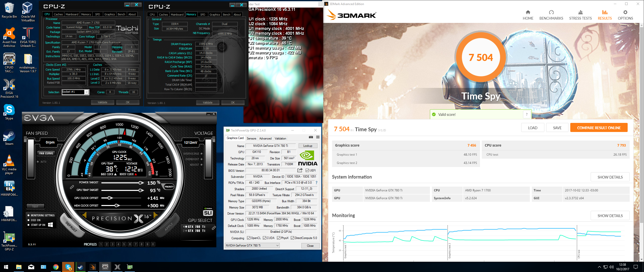This screenshot has height=272, width=644.
Task: Click Lookup button in GPU-Z
Action: point(308,146)
